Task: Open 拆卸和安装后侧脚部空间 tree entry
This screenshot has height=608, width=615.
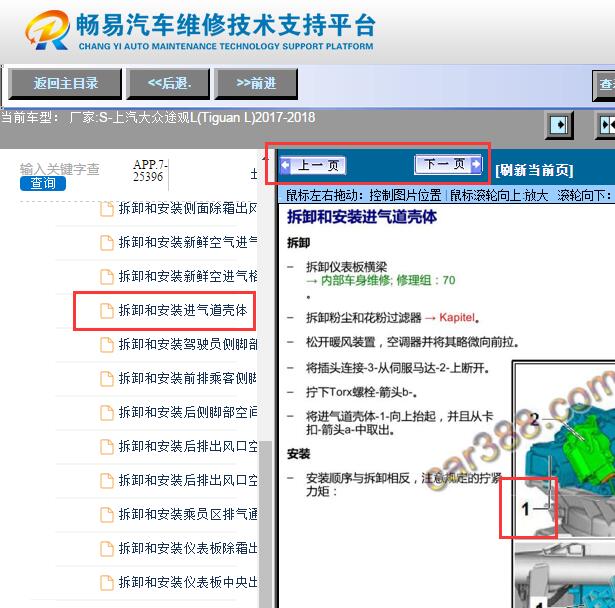Action: click(187, 412)
